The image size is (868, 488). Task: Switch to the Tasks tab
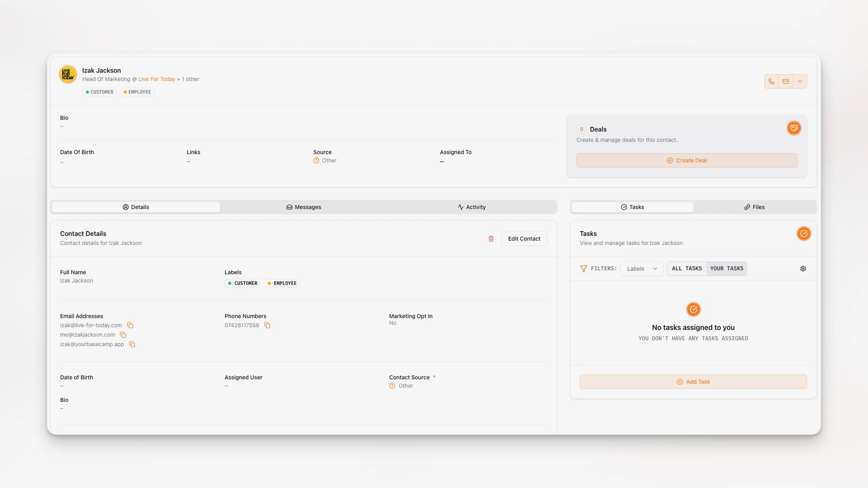[632, 207]
